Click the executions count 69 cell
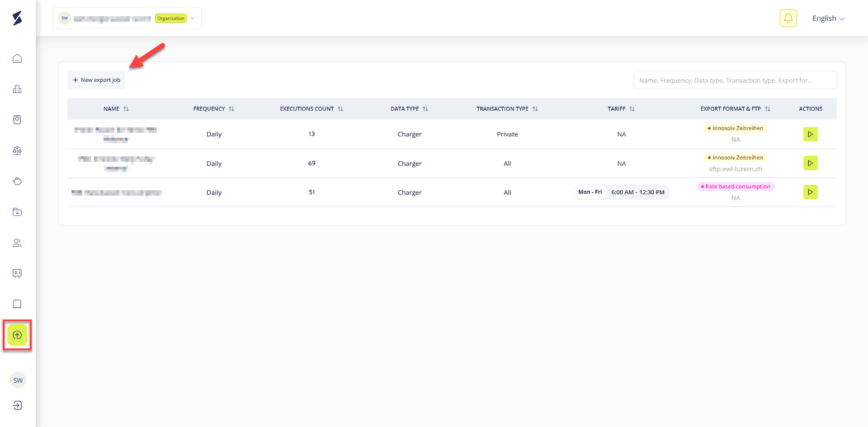This screenshot has width=868, height=427. [x=311, y=163]
